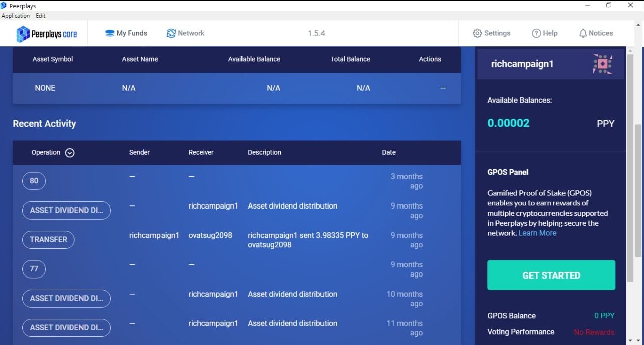Image resolution: width=644 pixels, height=345 pixels.
Task: Click the richcampaign1 account name in panel
Action: pyautogui.click(x=522, y=64)
